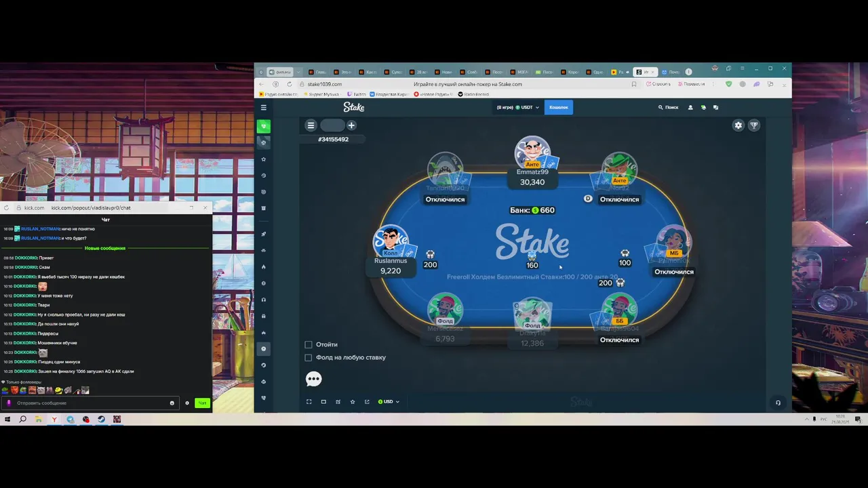Screen dimensions: 868x488
Task: Open Windows Start menu
Action: [7, 420]
